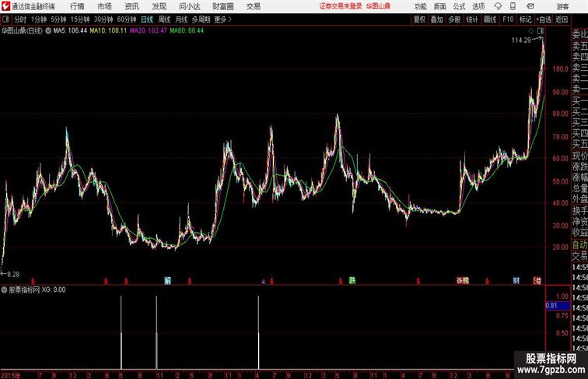Click the MA60: 88.44 value
The height and width of the screenshot is (379, 588).
point(187,31)
